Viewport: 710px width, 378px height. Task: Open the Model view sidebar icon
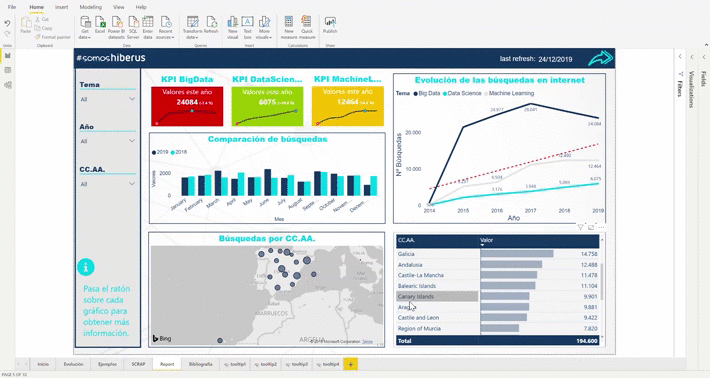(x=8, y=85)
